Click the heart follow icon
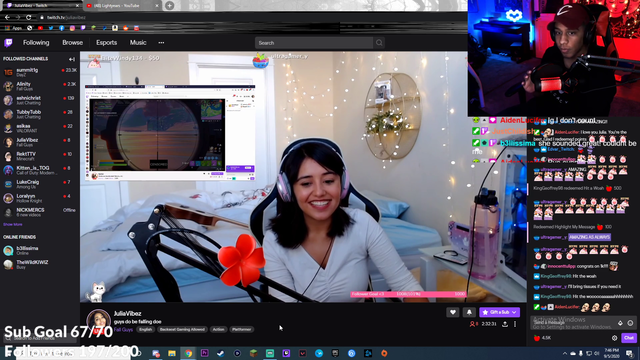The height and width of the screenshot is (360, 640). tap(453, 312)
